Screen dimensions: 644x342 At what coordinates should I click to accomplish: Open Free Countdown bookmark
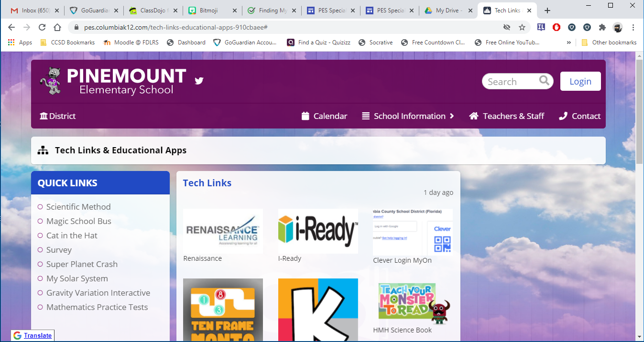(433, 43)
